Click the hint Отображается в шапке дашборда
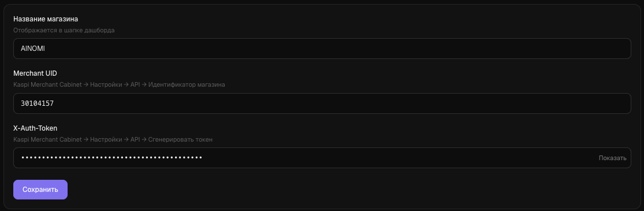This screenshot has width=644, height=211. click(64, 31)
